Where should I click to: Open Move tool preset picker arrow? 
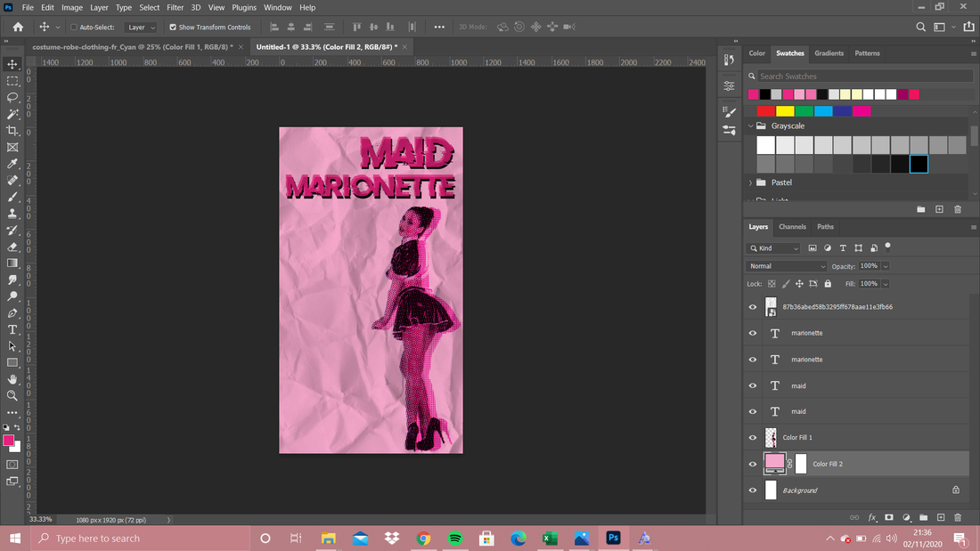point(58,28)
